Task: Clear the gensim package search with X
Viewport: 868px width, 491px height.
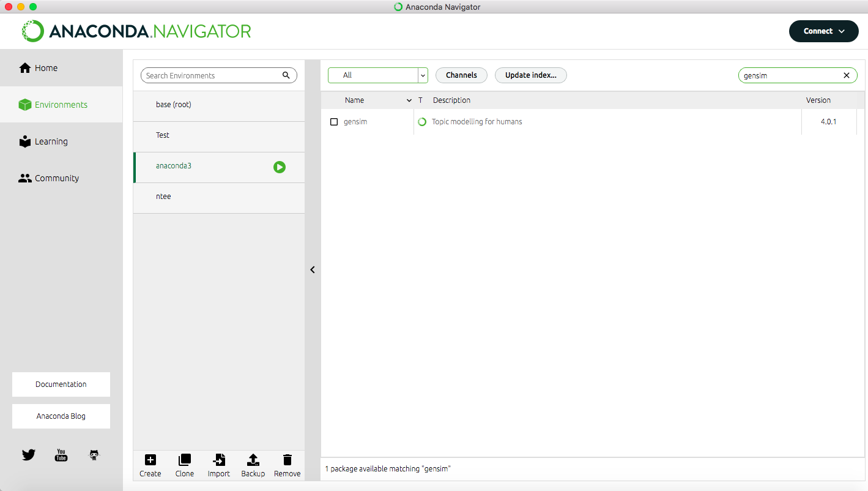Action: (x=847, y=75)
